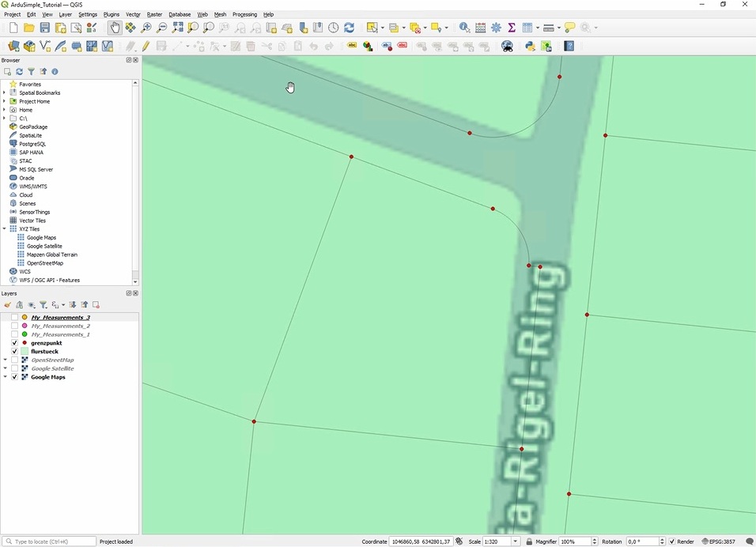
Task: Click Remove Layer icon in Layers panel
Action: [x=96, y=304]
